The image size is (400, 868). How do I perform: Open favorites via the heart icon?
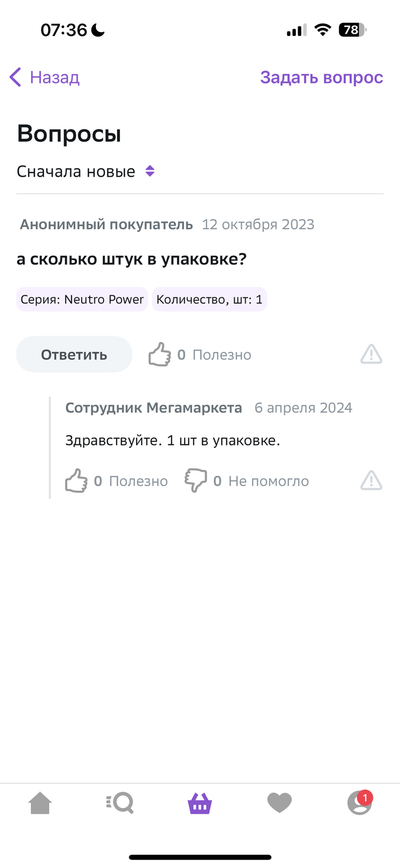(x=279, y=803)
